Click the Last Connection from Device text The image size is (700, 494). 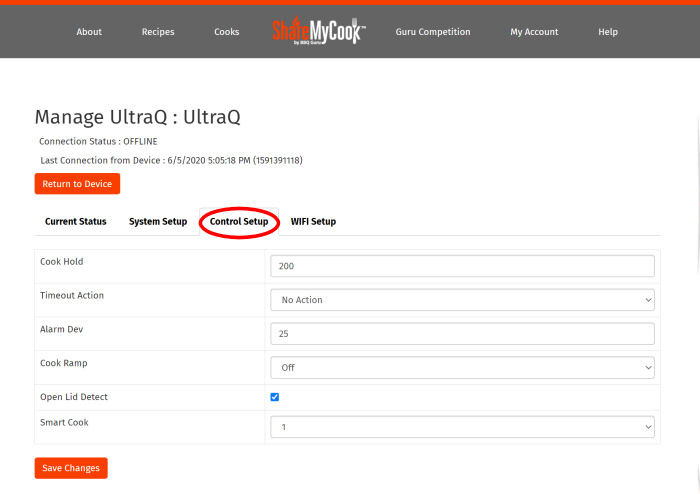171,161
